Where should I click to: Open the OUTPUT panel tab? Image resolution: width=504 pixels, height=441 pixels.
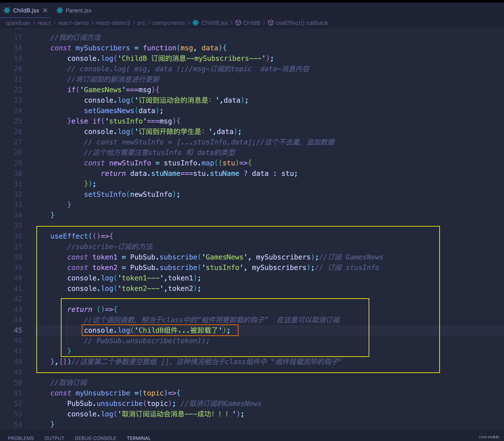pos(54,438)
